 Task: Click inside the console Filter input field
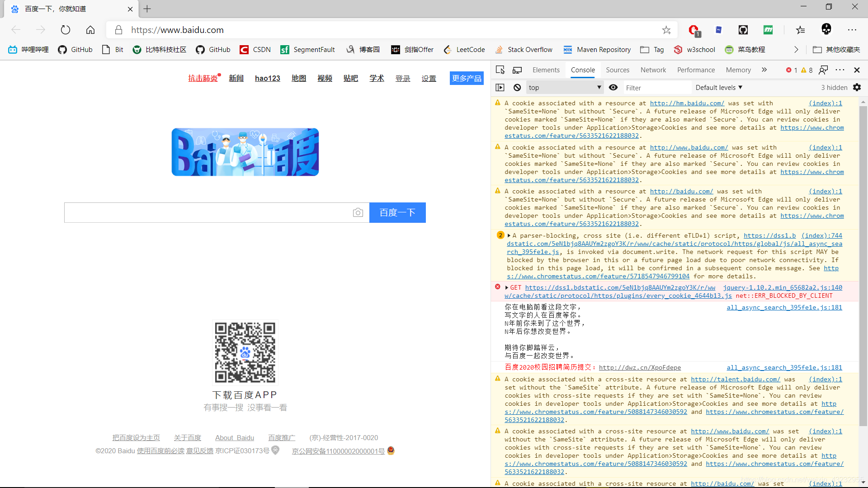coord(657,87)
